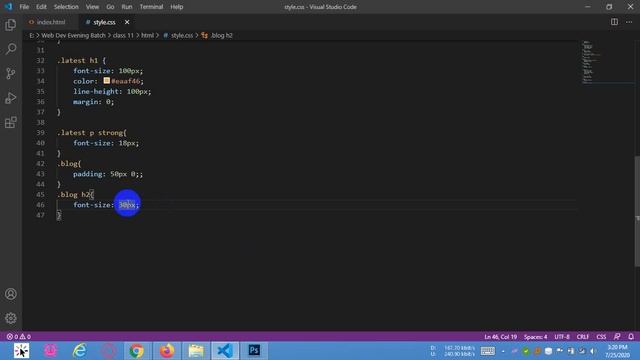The width and height of the screenshot is (640, 360).
Task: Open the File menu
Action: click(24, 7)
